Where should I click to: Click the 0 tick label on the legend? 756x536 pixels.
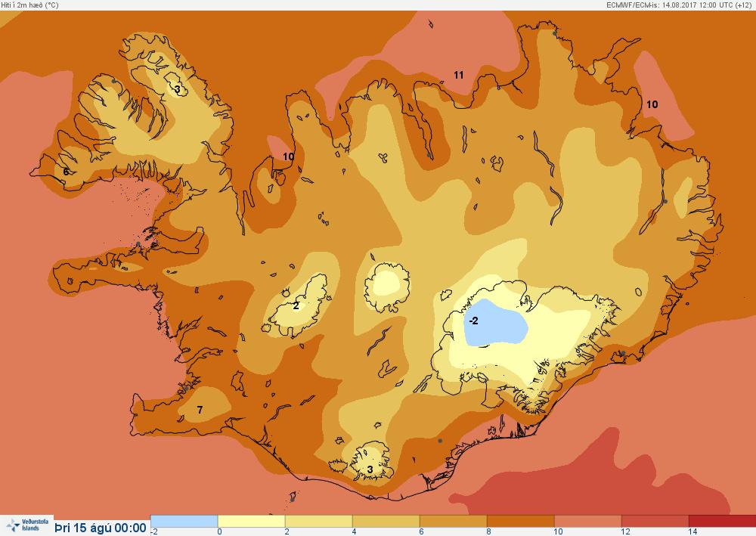[x=220, y=531]
